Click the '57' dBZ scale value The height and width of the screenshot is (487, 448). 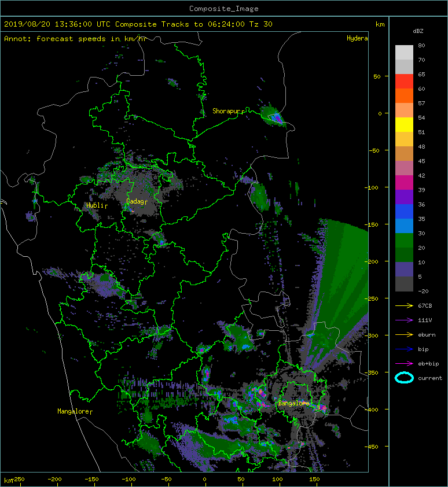coord(421,103)
